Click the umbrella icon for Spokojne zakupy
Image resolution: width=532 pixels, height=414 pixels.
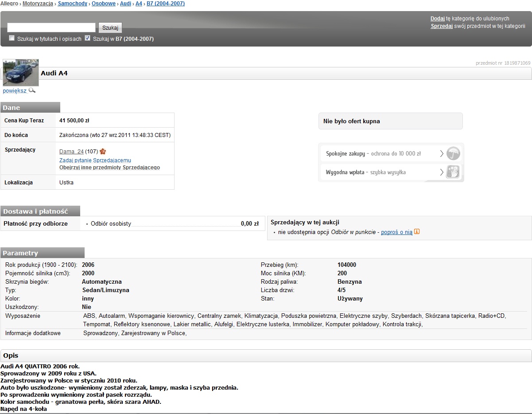click(x=453, y=154)
